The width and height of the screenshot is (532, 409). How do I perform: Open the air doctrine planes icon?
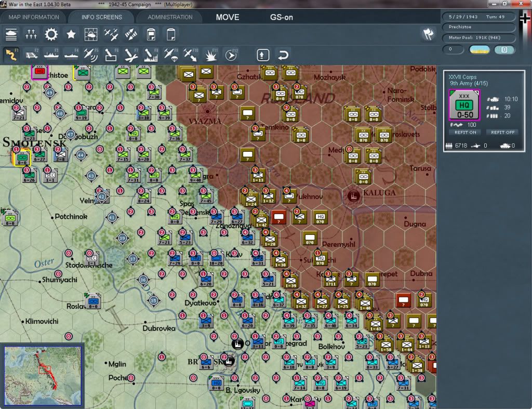[x=111, y=34]
